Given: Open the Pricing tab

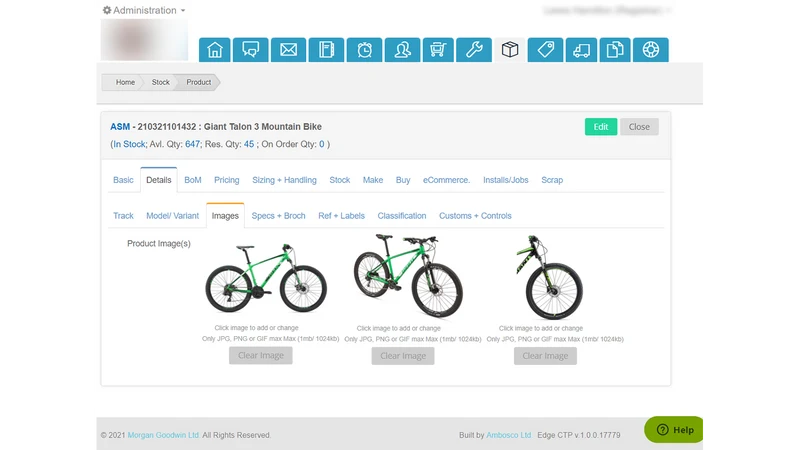Looking at the screenshot, I should pyautogui.click(x=227, y=180).
